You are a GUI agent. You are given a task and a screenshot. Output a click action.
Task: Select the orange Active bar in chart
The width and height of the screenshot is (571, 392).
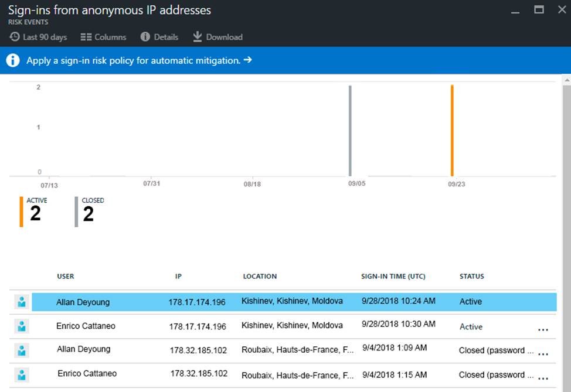click(x=452, y=130)
